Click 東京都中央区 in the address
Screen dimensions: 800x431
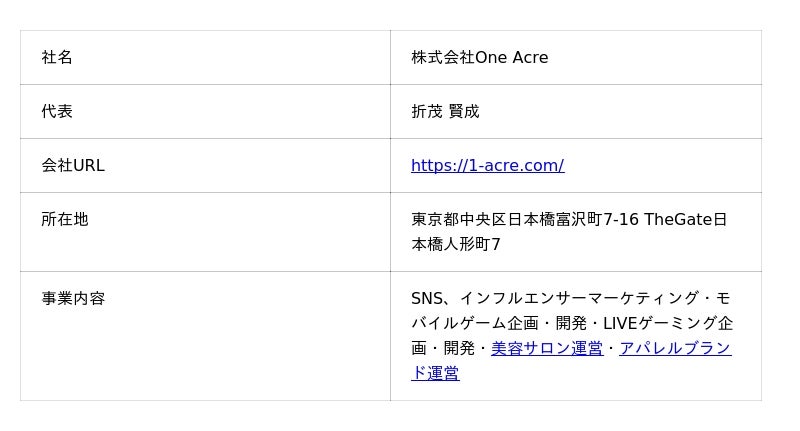tap(459, 219)
